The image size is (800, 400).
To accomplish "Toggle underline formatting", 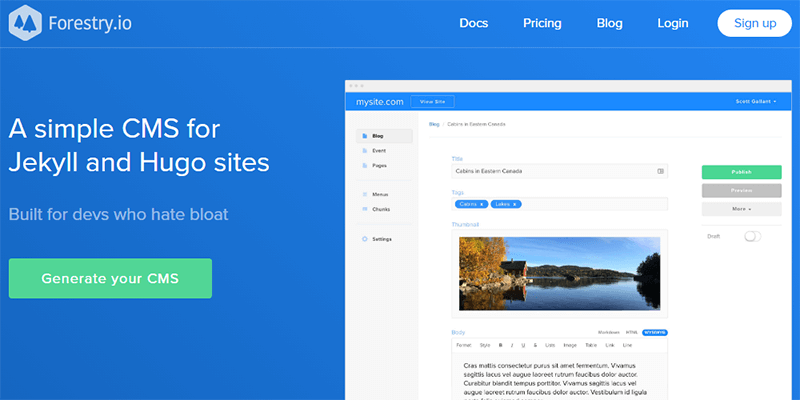I will 523,345.
